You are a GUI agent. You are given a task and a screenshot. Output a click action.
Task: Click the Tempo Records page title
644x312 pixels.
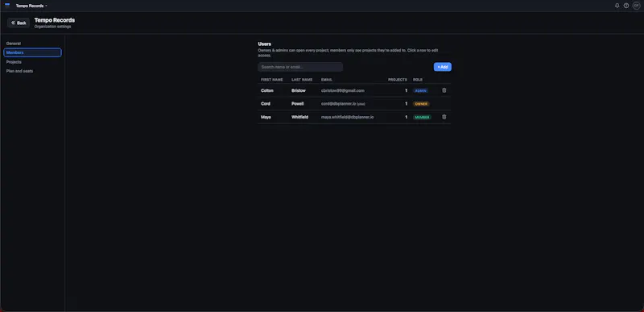point(55,20)
